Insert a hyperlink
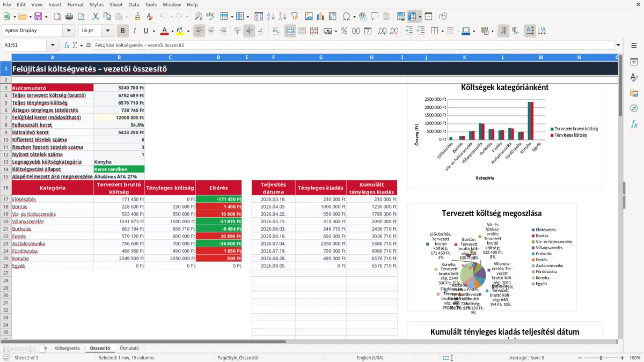Screen dimensions: 644x362 tap(363, 17)
